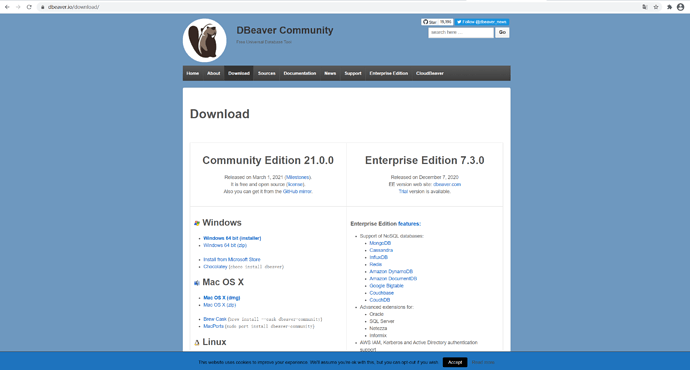Open the MacPorts link
This screenshot has width=690, height=370.
tap(213, 326)
